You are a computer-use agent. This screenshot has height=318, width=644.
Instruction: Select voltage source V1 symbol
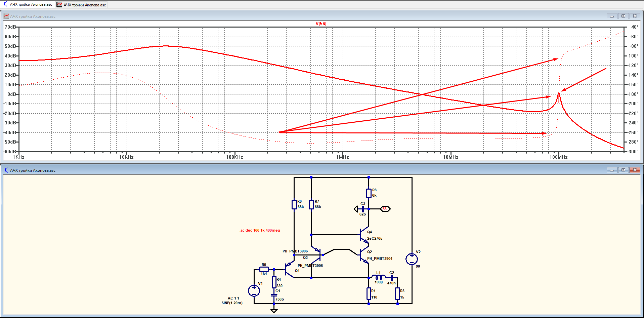pyautogui.click(x=254, y=291)
